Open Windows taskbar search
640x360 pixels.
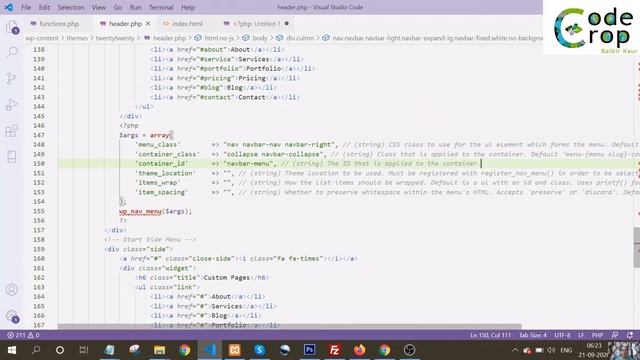point(36,350)
